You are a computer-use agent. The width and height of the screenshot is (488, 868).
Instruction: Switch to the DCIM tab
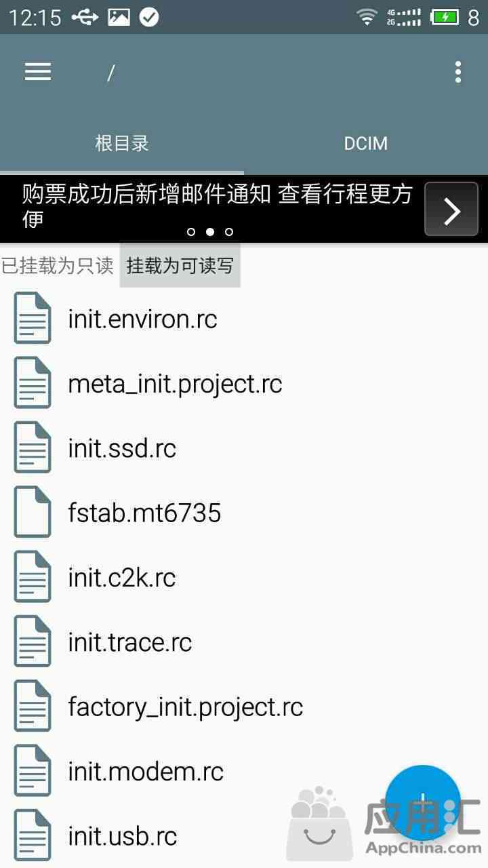366,144
